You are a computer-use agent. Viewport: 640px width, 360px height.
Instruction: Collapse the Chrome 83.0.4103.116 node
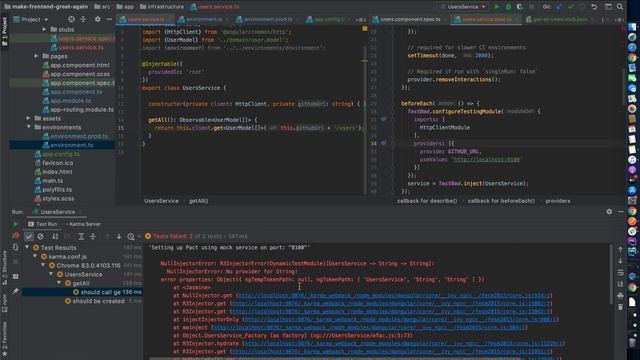point(43,265)
